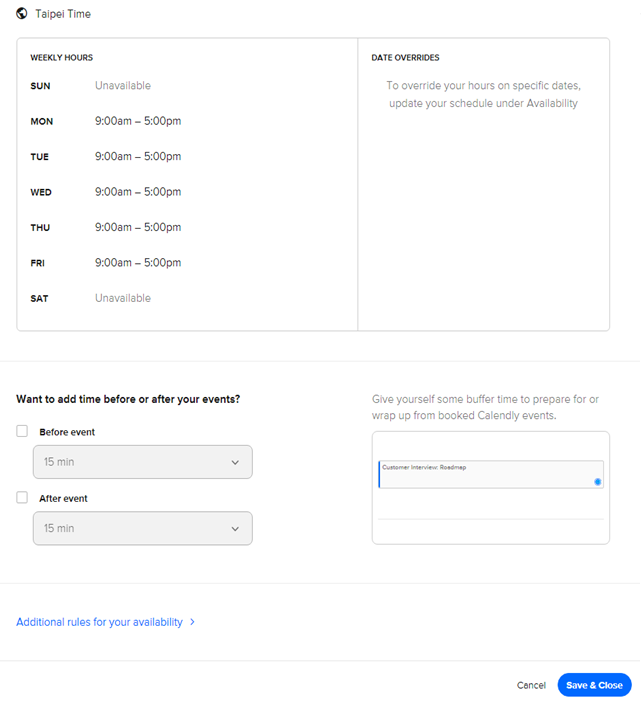
Task: Click Monday's 9:00am – 5:00pm hours
Action: 138,121
